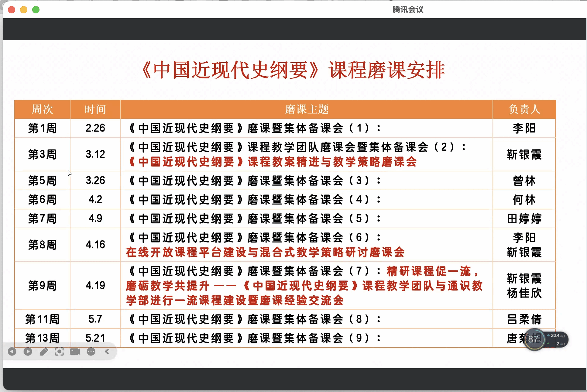The image size is (587, 392).
Task: Click the 磨课主题 column header
Action: (x=307, y=109)
